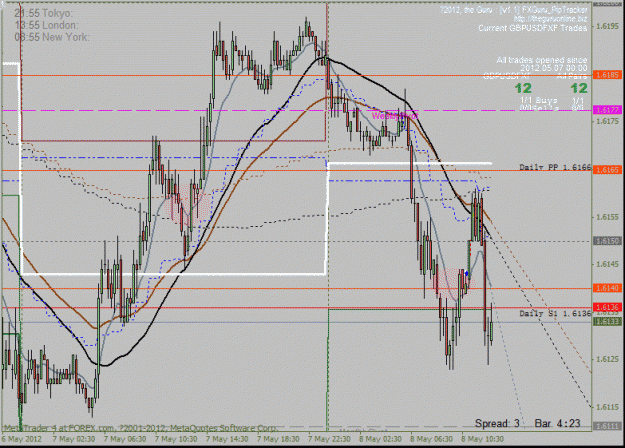Click the '08:55 New York:' clock text
625x448 pixels.
pos(52,37)
